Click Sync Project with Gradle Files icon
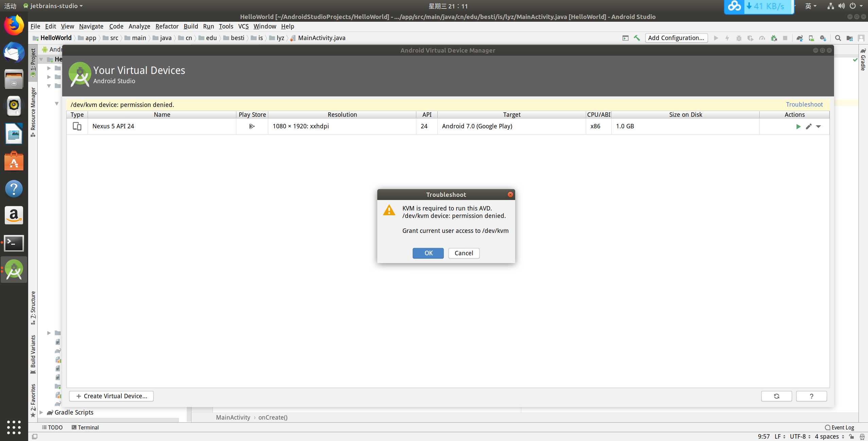Screen dimensions: 868x441 point(800,38)
